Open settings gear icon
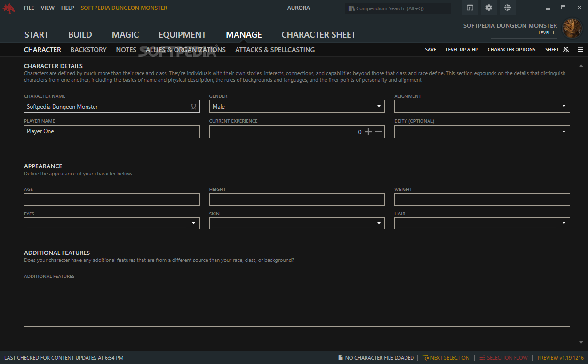 [x=489, y=8]
